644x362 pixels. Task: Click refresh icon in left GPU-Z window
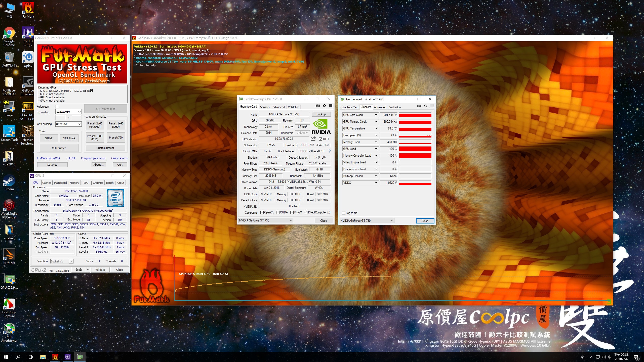(324, 106)
